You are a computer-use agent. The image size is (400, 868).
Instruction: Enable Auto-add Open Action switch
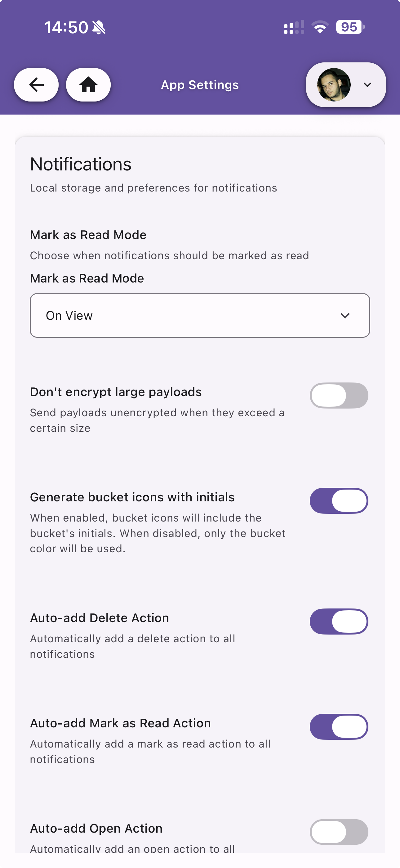coord(339,832)
